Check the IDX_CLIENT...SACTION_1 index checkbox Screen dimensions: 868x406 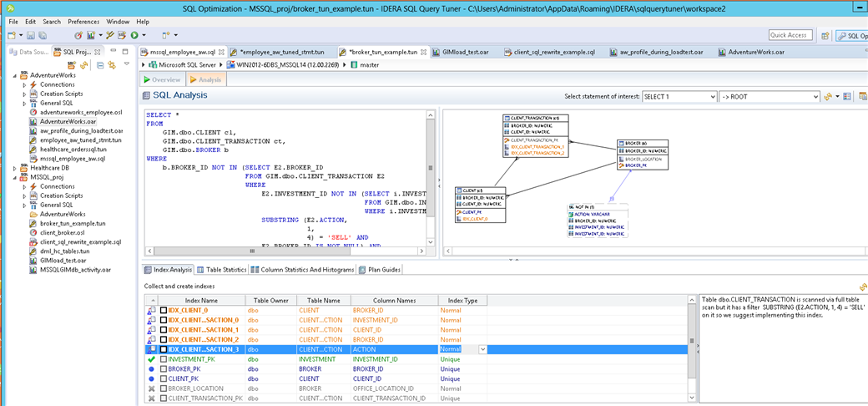(164, 330)
